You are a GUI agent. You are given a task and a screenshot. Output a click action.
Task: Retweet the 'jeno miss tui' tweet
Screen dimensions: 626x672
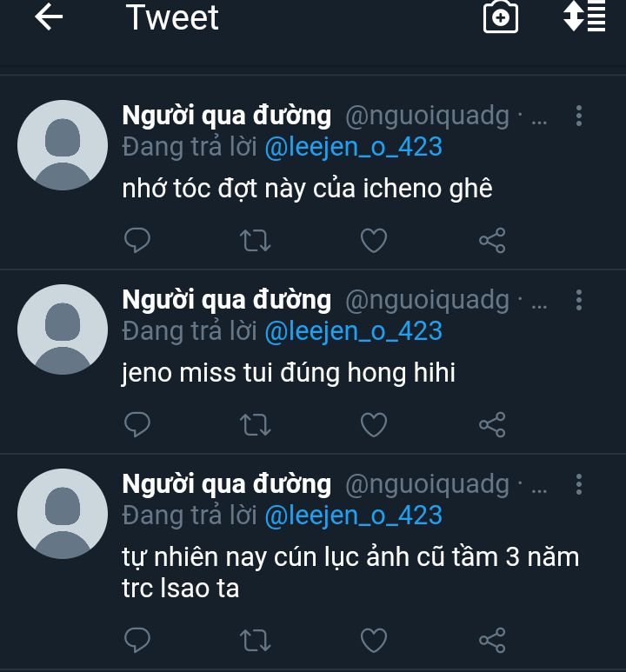point(256,424)
